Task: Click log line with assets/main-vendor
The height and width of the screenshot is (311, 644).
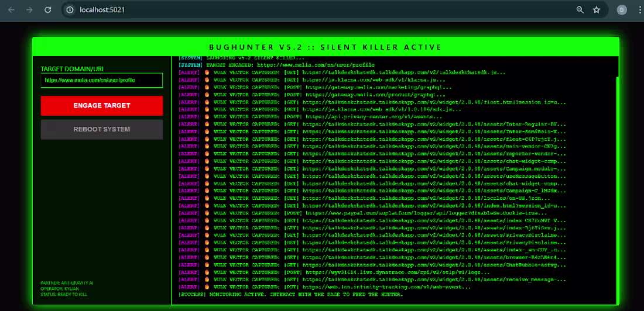Action: click(x=372, y=146)
